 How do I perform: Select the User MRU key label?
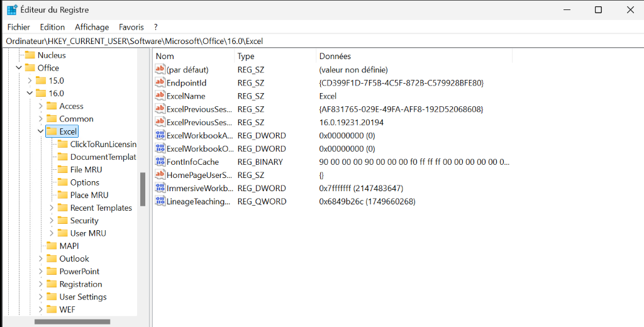88,233
